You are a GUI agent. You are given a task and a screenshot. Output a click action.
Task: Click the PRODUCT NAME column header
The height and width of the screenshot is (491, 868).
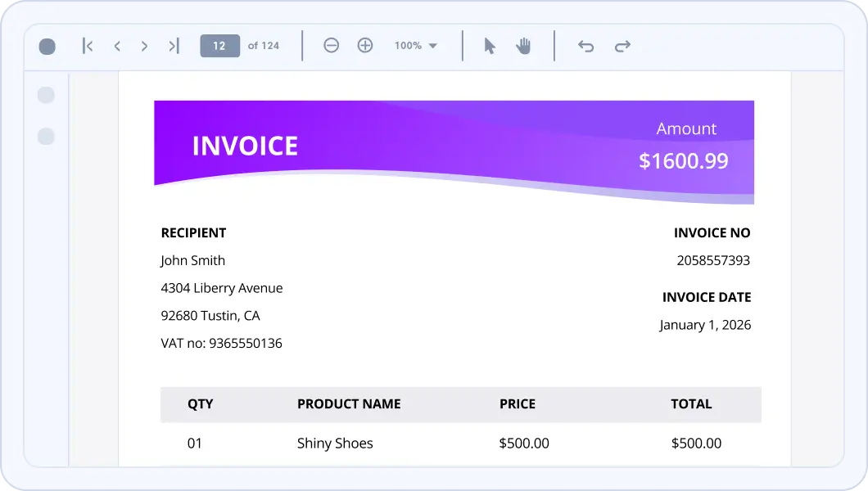pos(349,404)
